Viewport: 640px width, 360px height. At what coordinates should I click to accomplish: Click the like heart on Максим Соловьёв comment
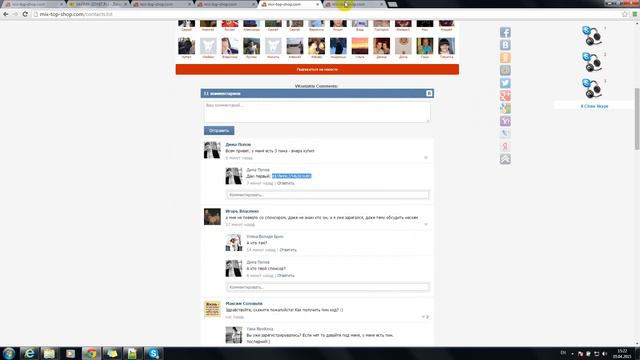click(x=425, y=317)
